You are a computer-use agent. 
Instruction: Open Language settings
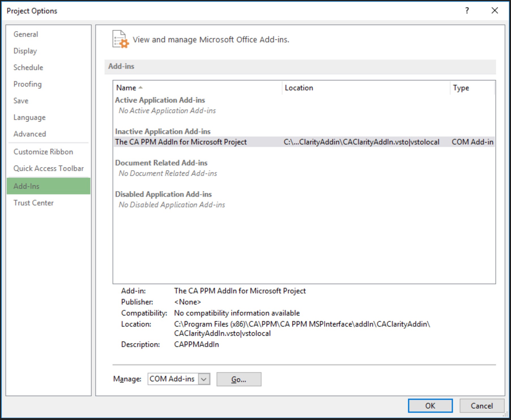coord(29,118)
